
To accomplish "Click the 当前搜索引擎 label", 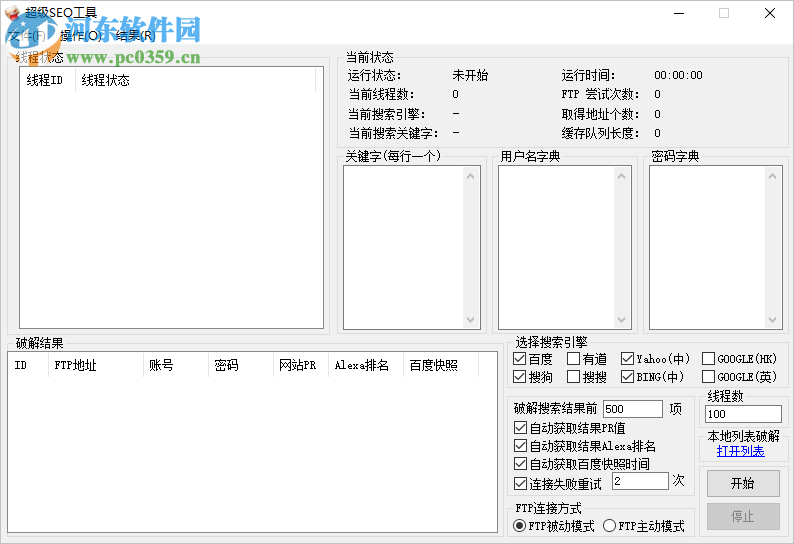I will [x=387, y=114].
